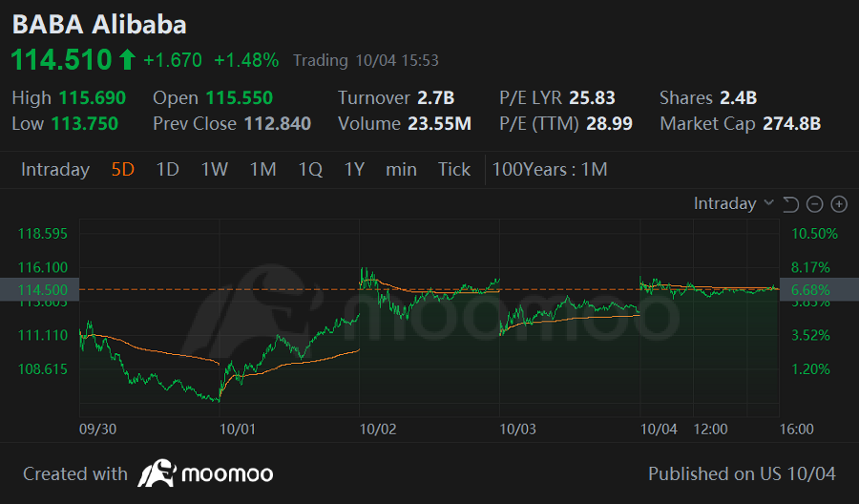The image size is (859, 504).
Task: Click the Shares value 2.4B
Action: tap(739, 98)
